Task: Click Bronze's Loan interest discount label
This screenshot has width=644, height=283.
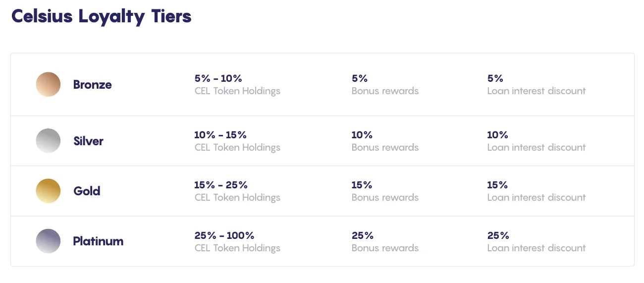Action: pyautogui.click(x=536, y=91)
